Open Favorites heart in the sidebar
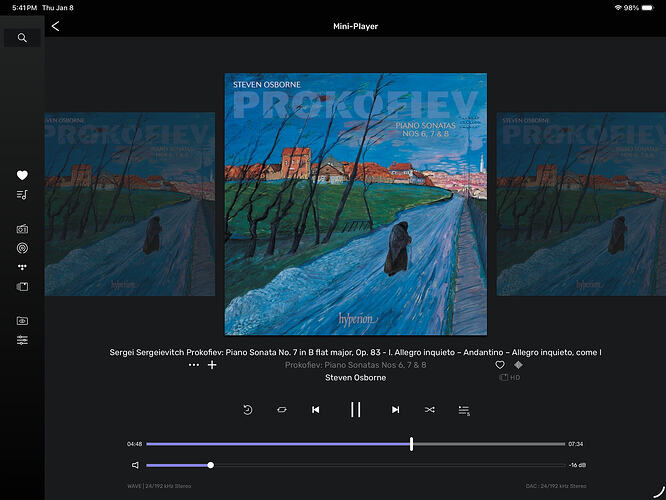666x500 pixels. tap(22, 175)
